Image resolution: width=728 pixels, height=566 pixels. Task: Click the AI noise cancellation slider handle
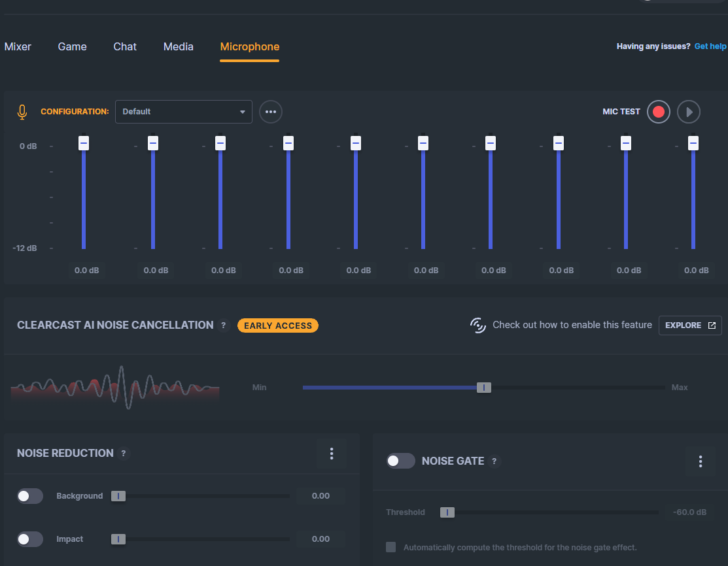[484, 388]
